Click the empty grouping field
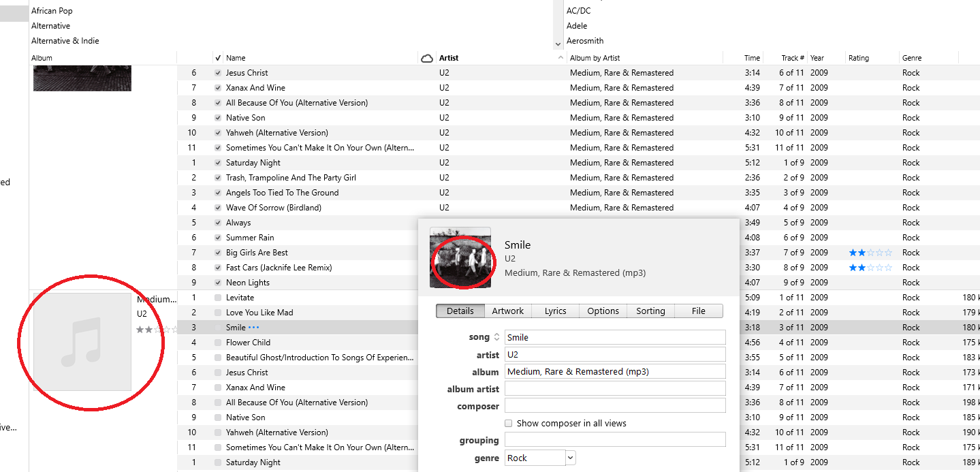980x472 pixels. (615, 439)
